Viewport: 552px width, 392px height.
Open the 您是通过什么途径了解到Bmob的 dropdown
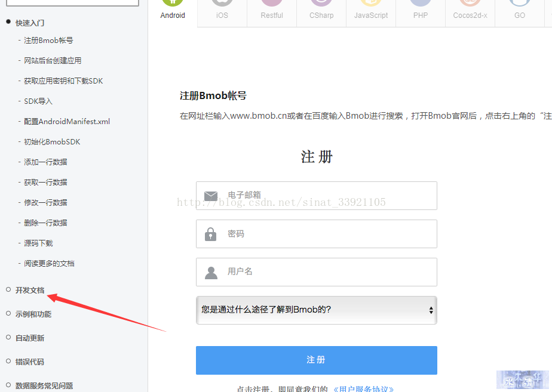point(317,310)
